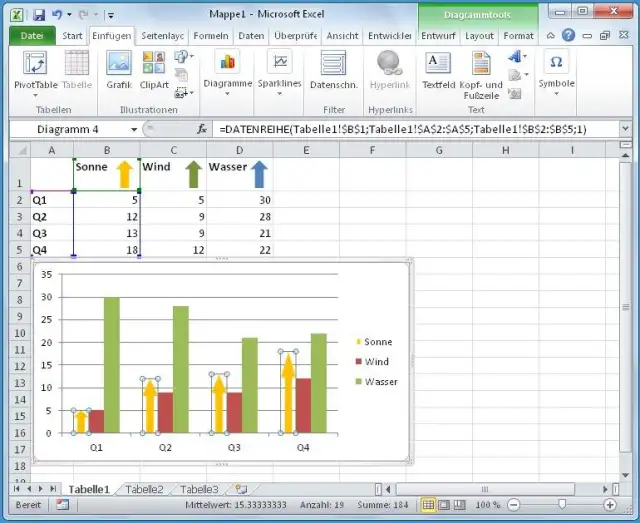Click zoom out minus button
The height and width of the screenshot is (523, 640).
click(x=514, y=505)
